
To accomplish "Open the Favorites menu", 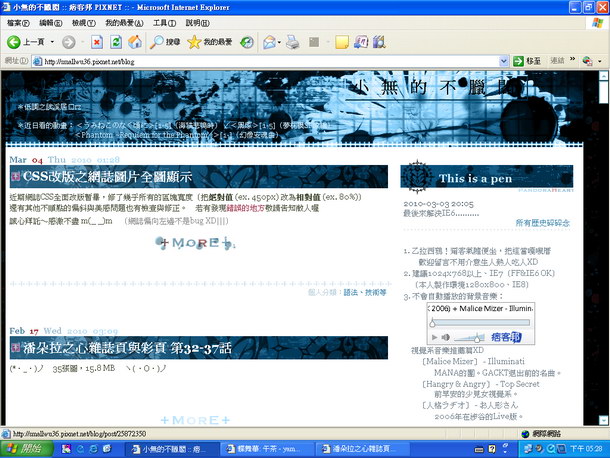I will 124,23.
